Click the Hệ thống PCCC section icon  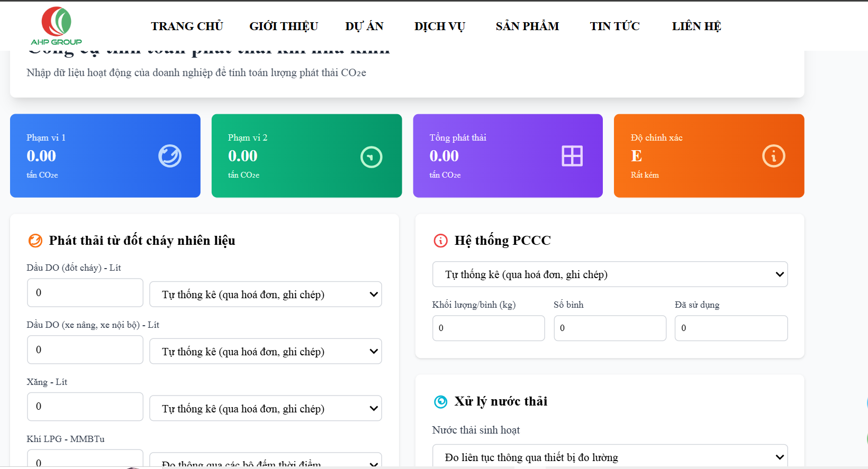tap(440, 241)
